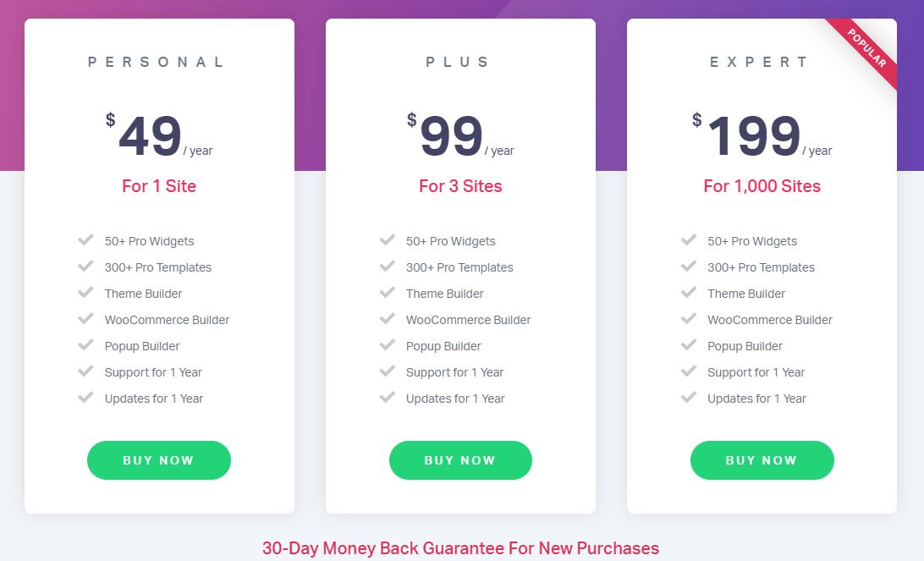Click checkmark beside Expert WooCommerce Builder

tap(689, 319)
